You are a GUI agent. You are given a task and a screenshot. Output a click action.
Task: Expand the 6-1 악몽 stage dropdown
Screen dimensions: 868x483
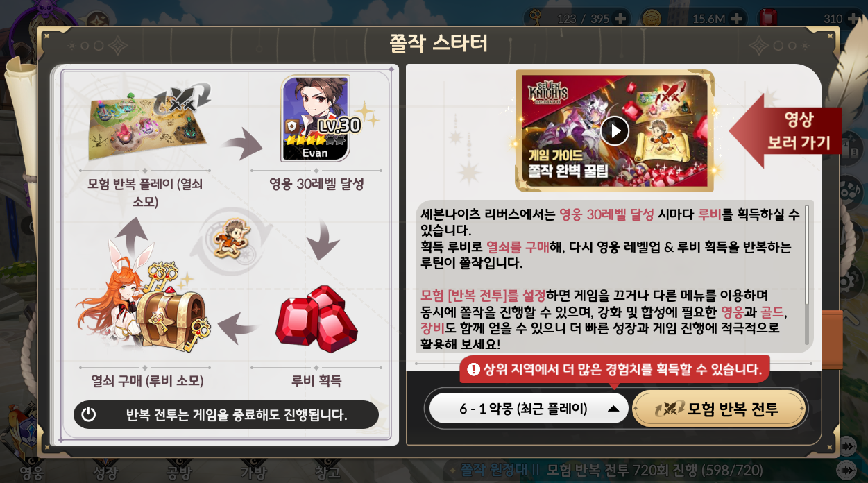(x=529, y=409)
